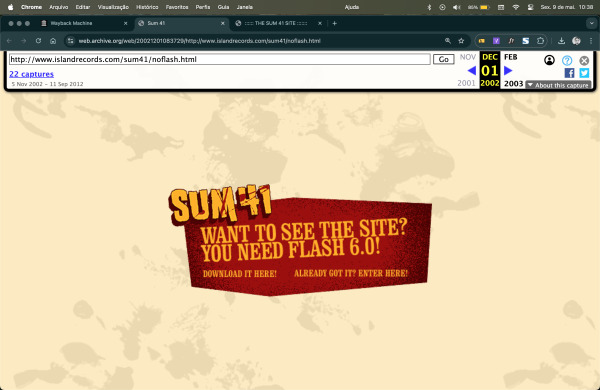The image size is (600, 390).
Task: Select year 2001 in capture timeline
Action: point(466,83)
